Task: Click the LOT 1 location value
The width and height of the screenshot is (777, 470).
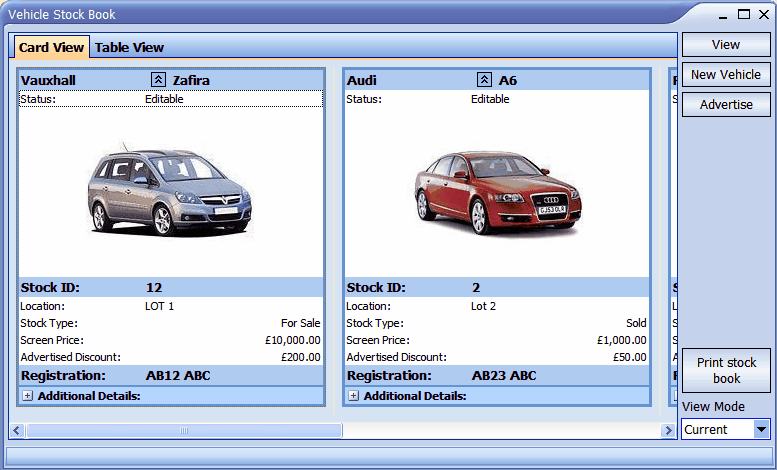Action: point(160,306)
